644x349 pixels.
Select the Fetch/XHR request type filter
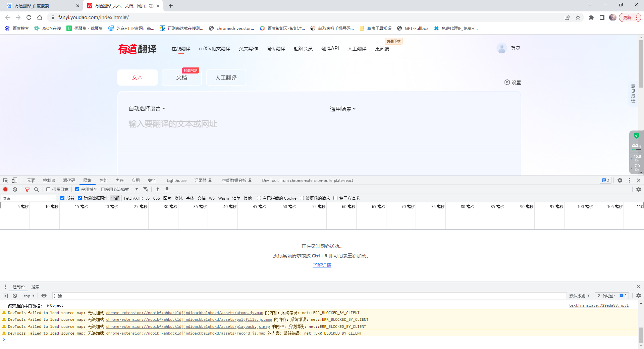coord(133,198)
